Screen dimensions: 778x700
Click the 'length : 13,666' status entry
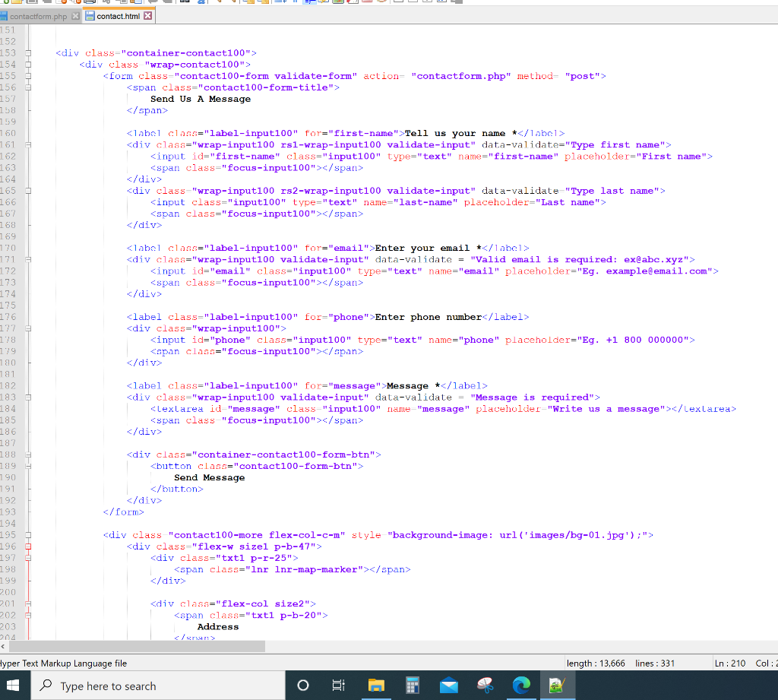tap(596, 664)
